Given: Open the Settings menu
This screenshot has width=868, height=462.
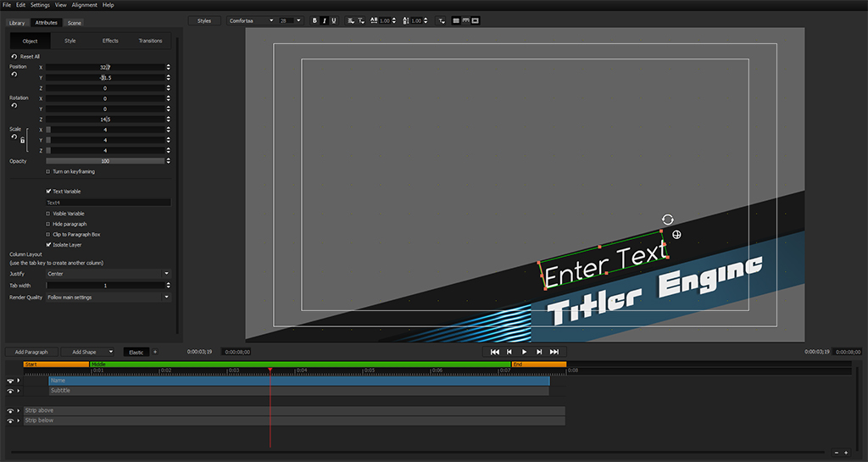Looking at the screenshot, I should (x=40, y=5).
